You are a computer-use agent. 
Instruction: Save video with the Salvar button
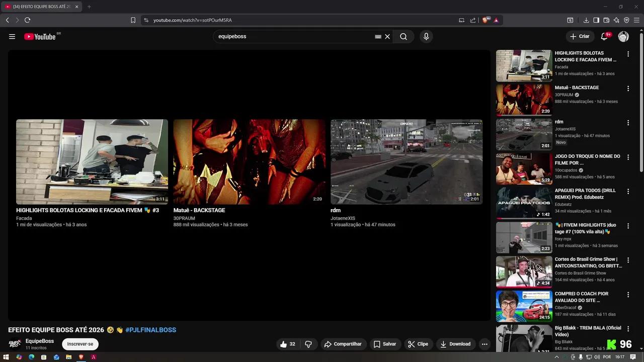coord(384,344)
